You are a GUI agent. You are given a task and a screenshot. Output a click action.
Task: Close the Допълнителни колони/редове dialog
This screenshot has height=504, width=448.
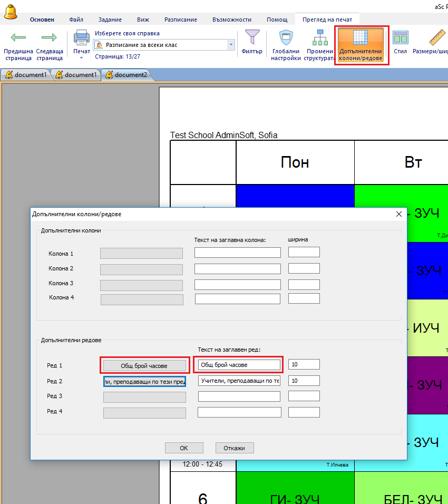click(398, 214)
